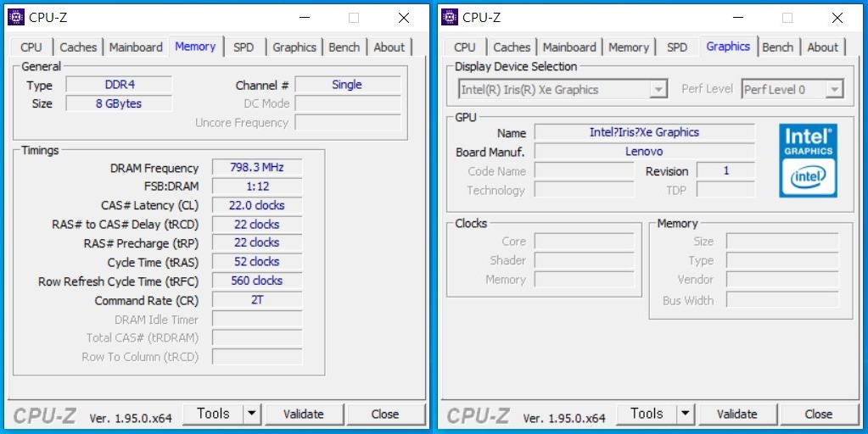The height and width of the screenshot is (434, 868).
Task: Click the empty GPU Memory Size field
Action: pos(783,241)
